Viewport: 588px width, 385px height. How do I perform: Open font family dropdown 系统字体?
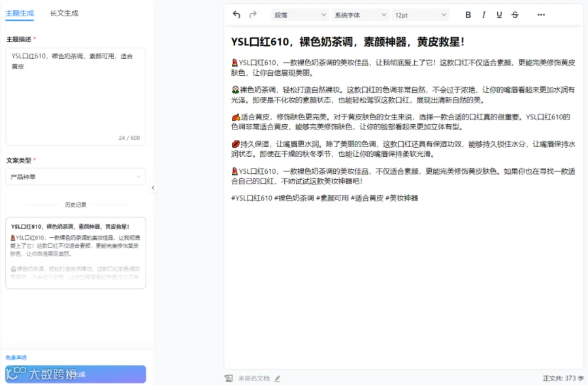point(359,15)
